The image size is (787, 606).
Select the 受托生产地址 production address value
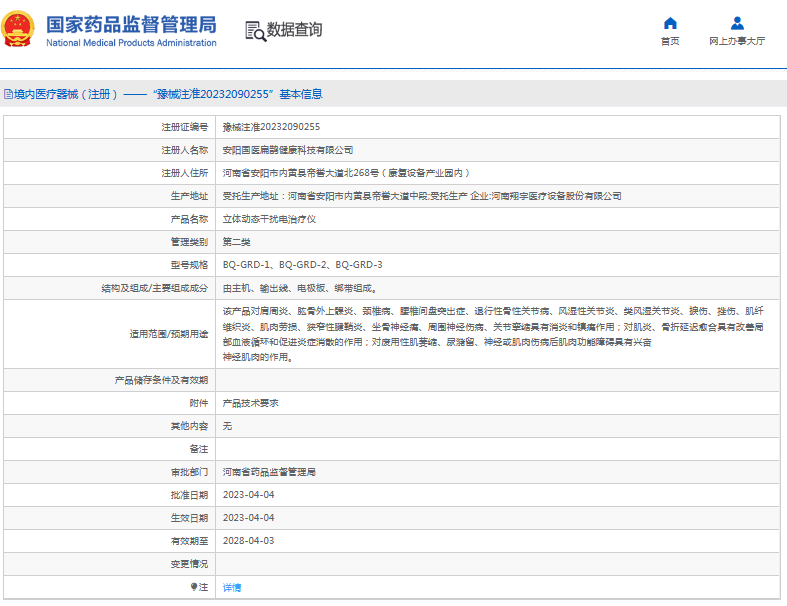(x=422, y=196)
